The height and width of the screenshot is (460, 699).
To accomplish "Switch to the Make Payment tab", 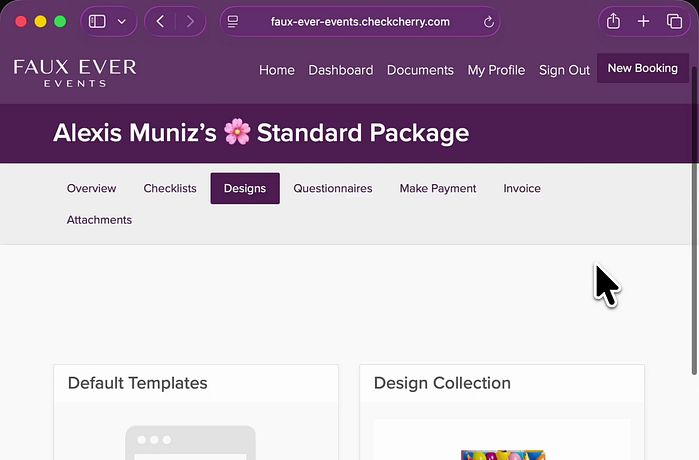I will (438, 188).
